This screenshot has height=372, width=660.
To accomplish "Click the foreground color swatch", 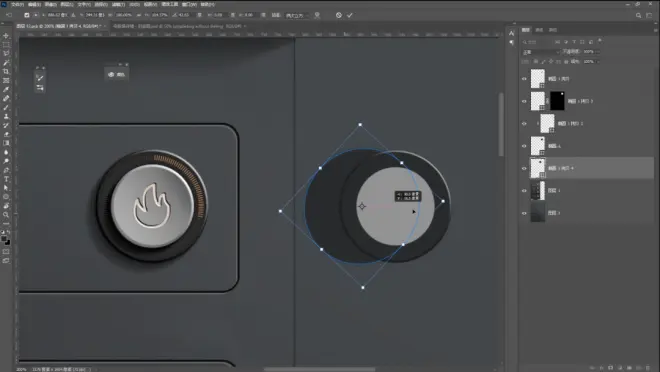I will click(x=4, y=239).
